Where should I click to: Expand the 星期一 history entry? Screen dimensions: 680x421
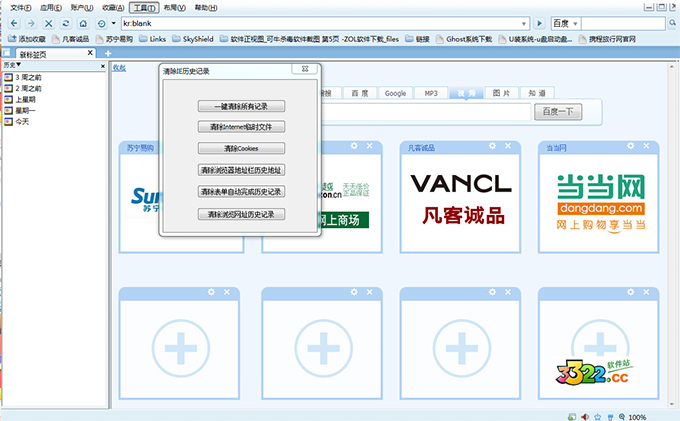20,111
